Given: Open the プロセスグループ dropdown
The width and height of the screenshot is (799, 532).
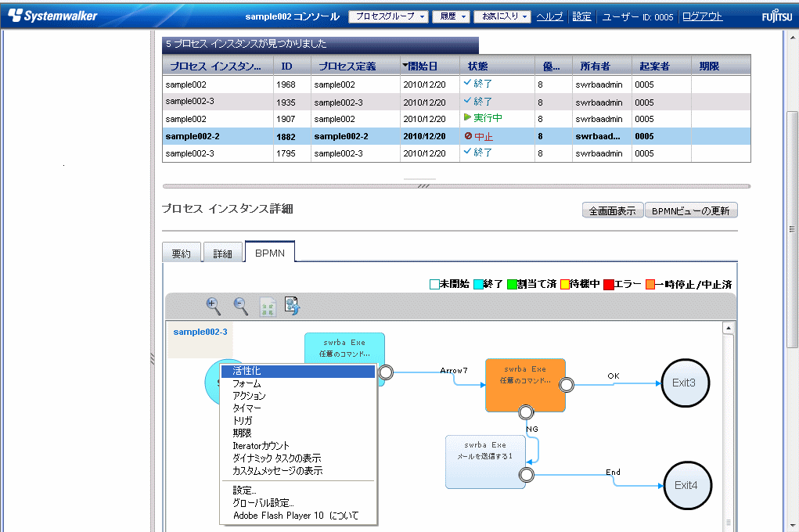Looking at the screenshot, I should click(x=388, y=16).
